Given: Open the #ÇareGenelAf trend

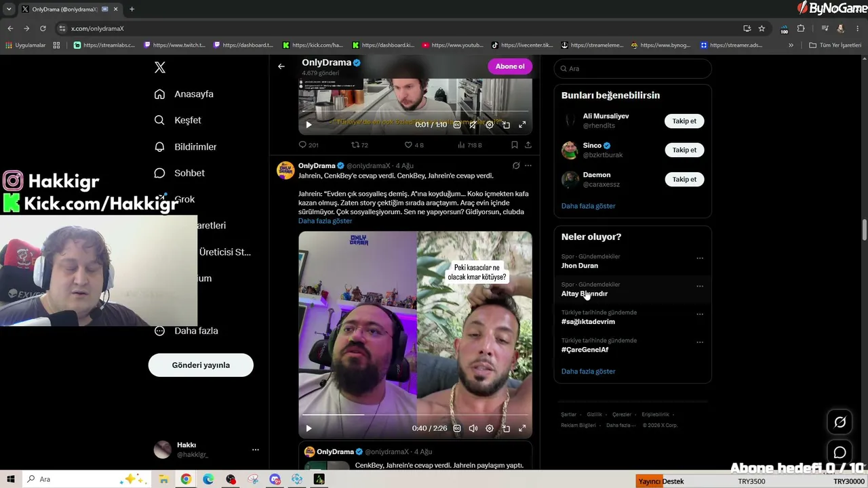Looking at the screenshot, I should coord(585,350).
